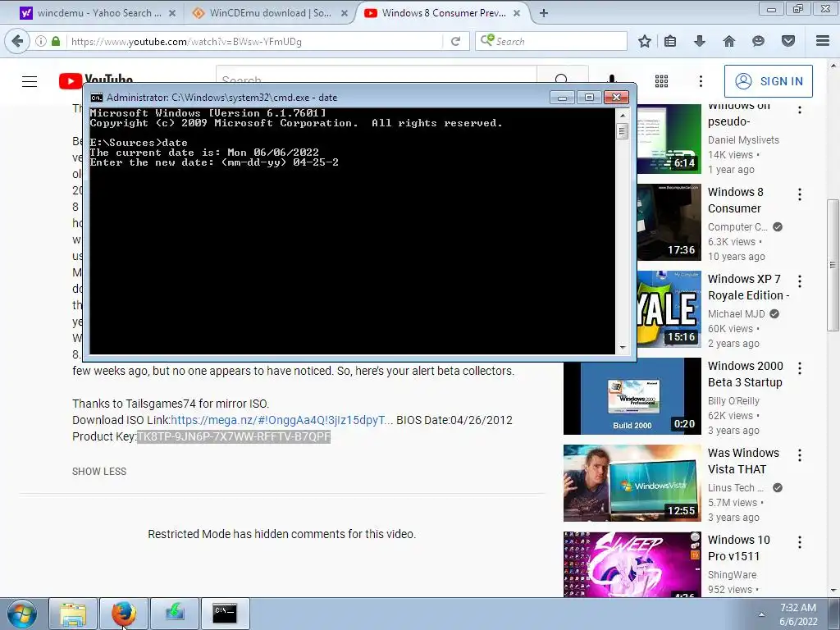Switch to Firefox in the taskbar

124,614
